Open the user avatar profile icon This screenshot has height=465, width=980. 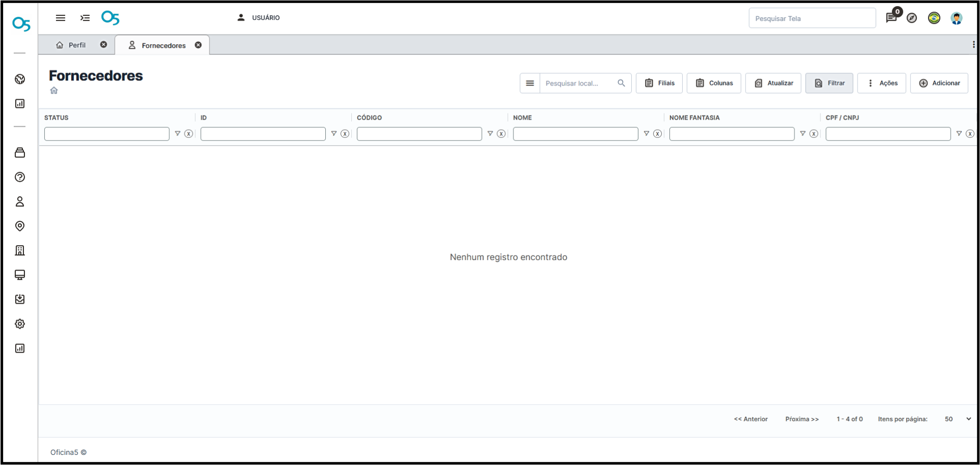click(x=956, y=18)
